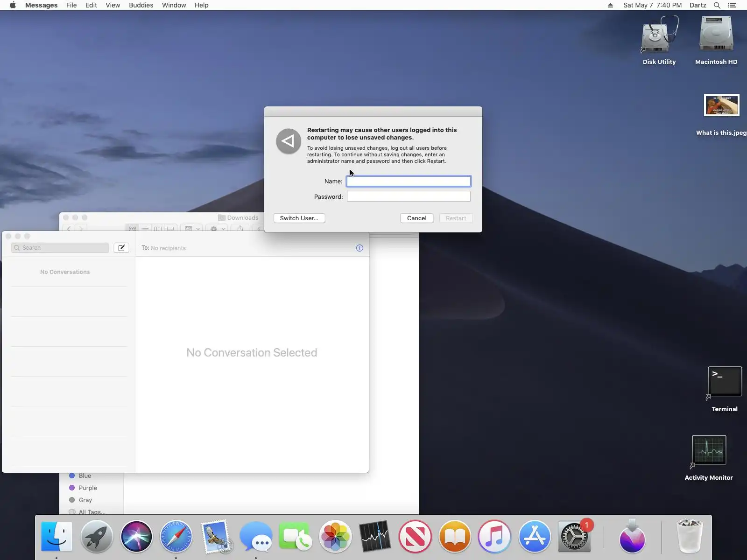This screenshot has height=560, width=747.
Task: Open the Apple menu
Action: [x=13, y=5]
